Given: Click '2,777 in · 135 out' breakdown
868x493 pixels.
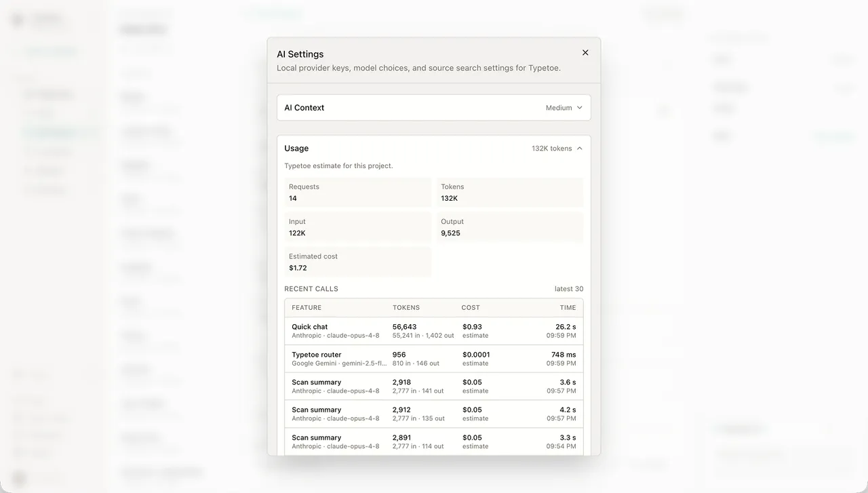Looking at the screenshot, I should coord(418,419).
